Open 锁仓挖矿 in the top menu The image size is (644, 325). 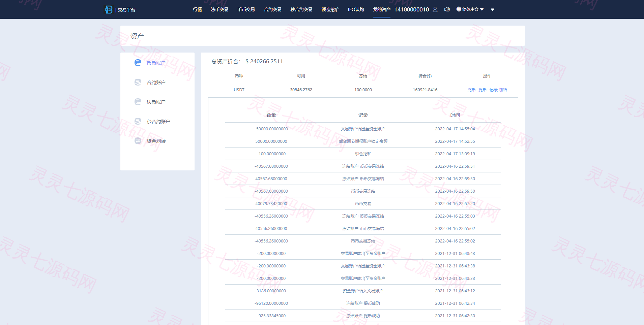tap(330, 9)
